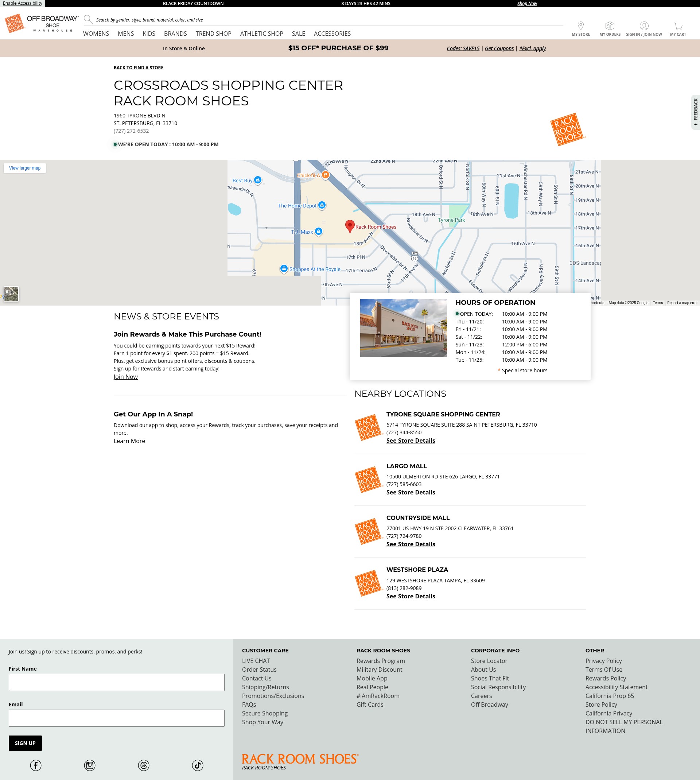Click the Rack Room Shoes header logo

[x=15, y=23]
